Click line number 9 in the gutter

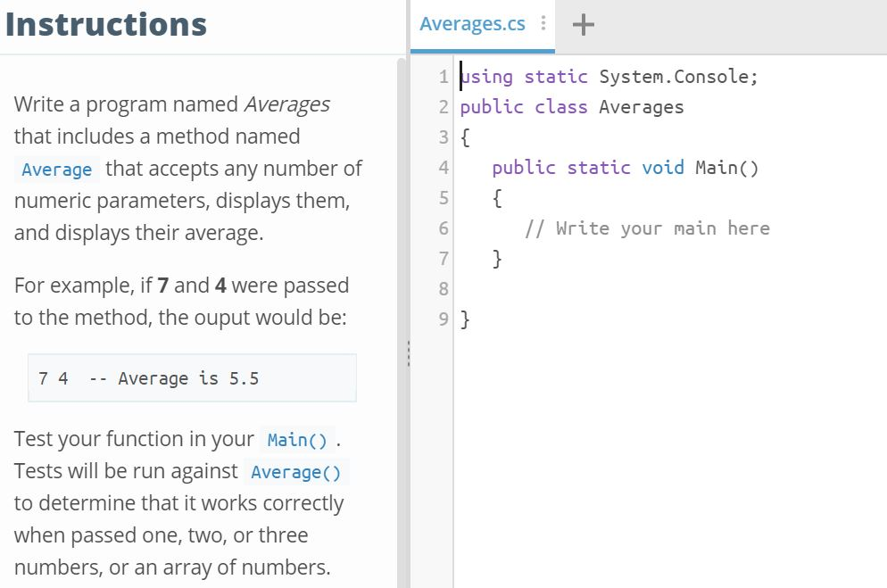pos(443,319)
